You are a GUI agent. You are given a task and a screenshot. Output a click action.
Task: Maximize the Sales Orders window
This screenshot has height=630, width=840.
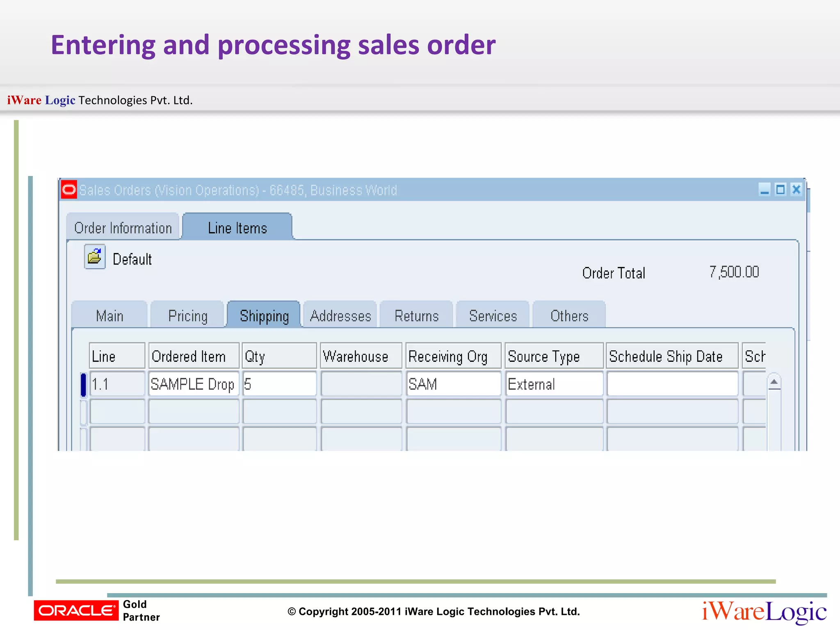781,190
